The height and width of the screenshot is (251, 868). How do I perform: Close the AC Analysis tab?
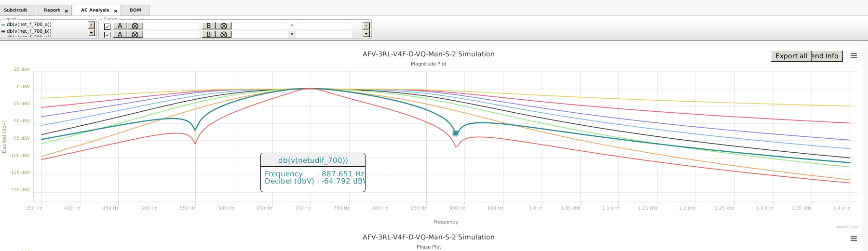tap(116, 11)
